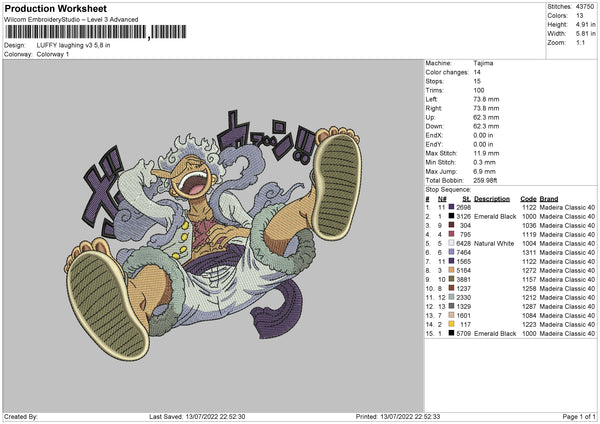Click the 'Created By:' footer label
This screenshot has width=600, height=424.
tap(21, 416)
